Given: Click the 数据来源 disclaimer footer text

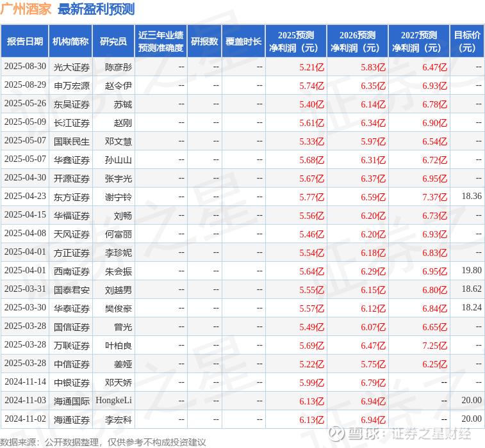Looking at the screenshot, I should click(103, 442).
